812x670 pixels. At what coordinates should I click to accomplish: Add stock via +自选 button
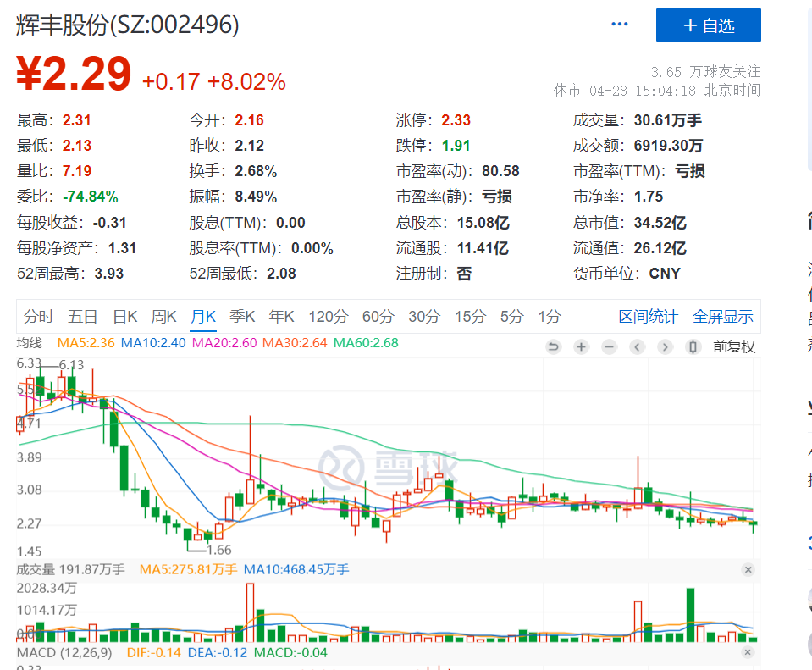(709, 25)
